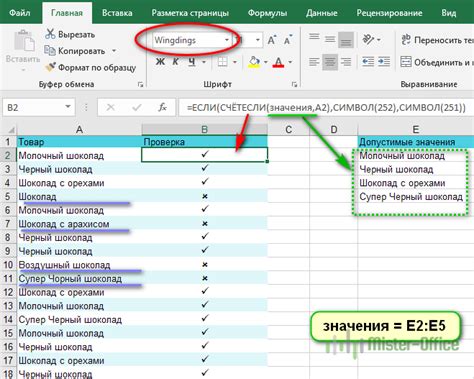Click the Copy (Копировать) icon
The width and height of the screenshot is (474, 379).
[50, 51]
